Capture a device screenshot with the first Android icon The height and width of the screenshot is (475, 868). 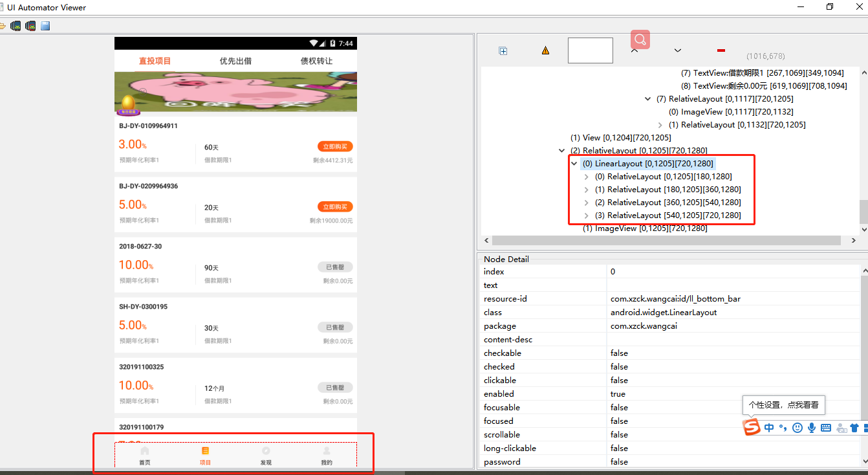point(16,26)
